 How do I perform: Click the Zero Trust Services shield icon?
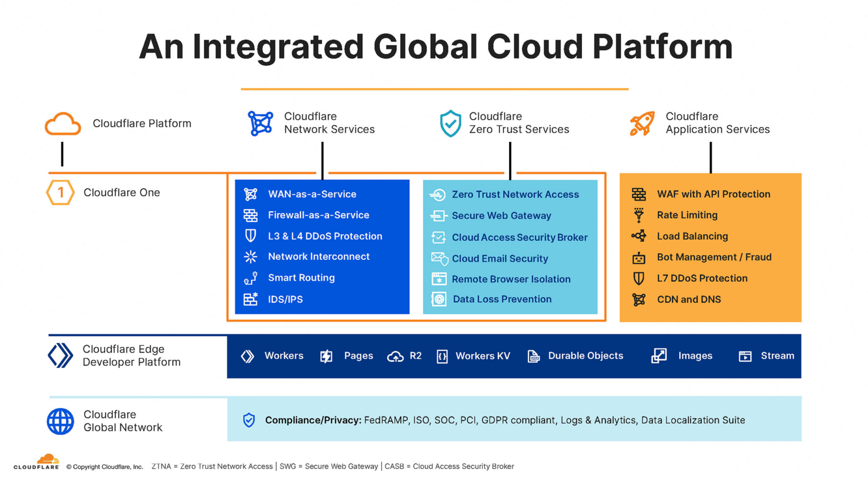point(450,123)
